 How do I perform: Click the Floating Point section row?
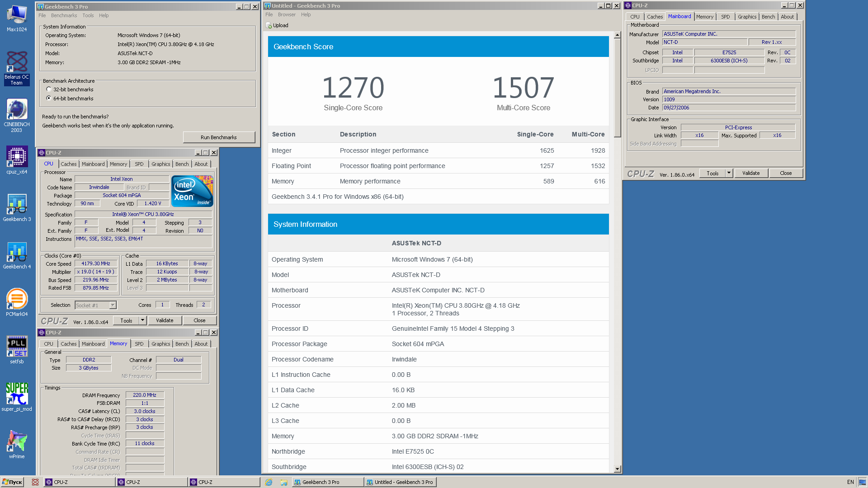coord(439,166)
